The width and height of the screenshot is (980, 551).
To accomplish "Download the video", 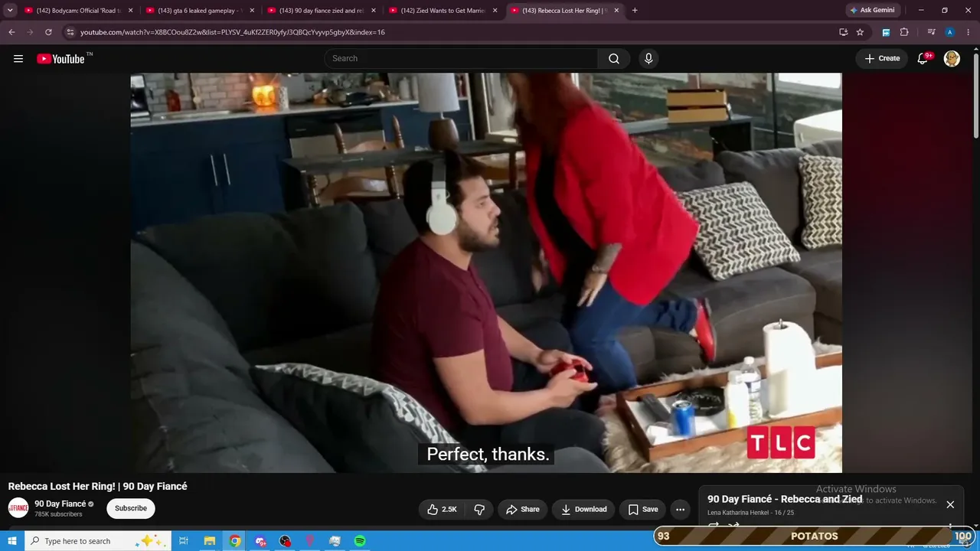I will [x=584, y=510].
